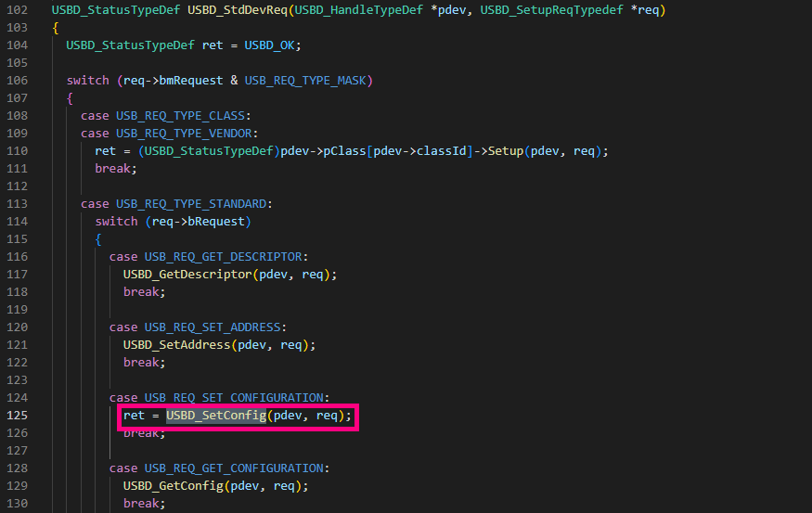Click USB_REQ_GET_DESCRIPTOR case label
The width and height of the screenshot is (812, 513).
pyautogui.click(x=224, y=257)
